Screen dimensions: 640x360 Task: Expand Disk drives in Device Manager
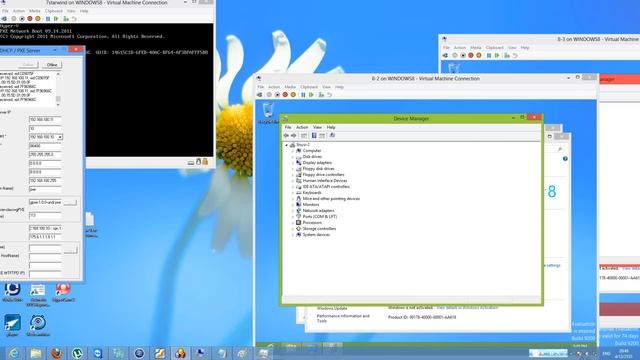click(293, 157)
